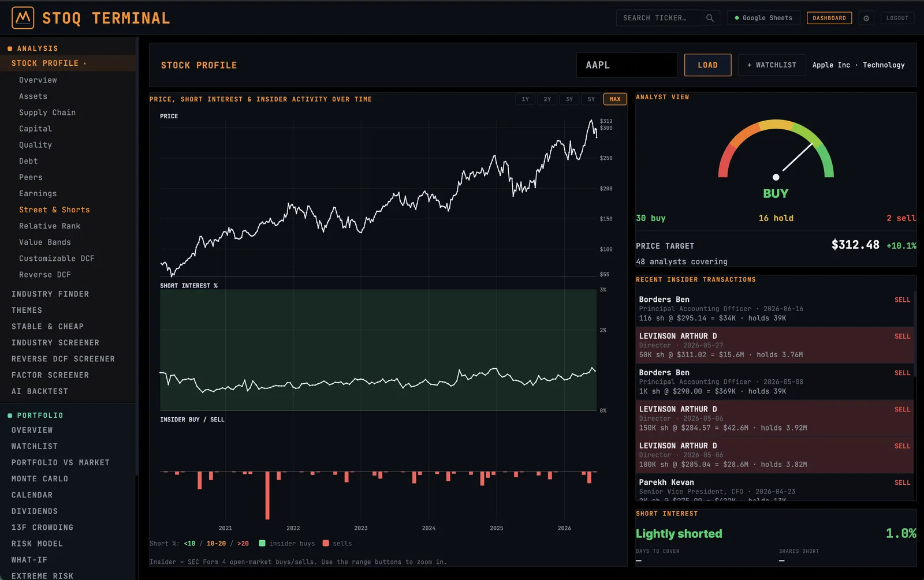Viewport: 924px width, 580px height.
Task: Select the 3Y range toggle
Action: coord(569,99)
